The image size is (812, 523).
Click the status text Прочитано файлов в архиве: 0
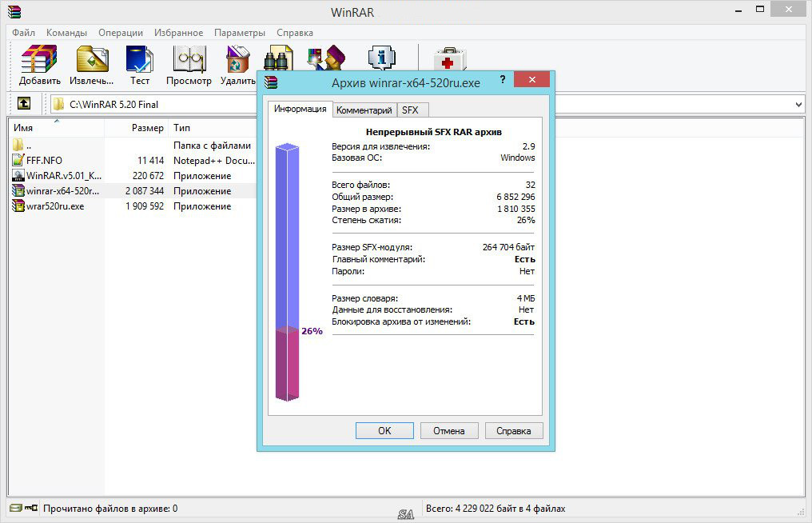click(110, 509)
